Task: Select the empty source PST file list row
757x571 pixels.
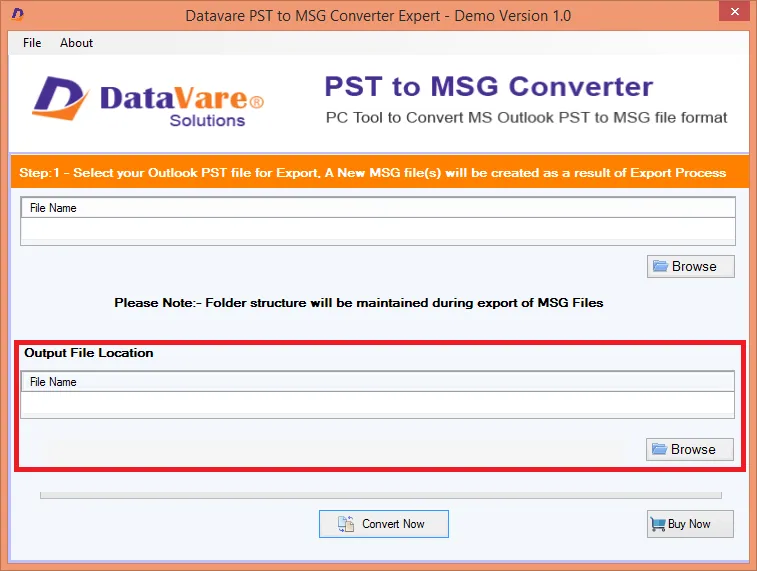Action: 378,229
